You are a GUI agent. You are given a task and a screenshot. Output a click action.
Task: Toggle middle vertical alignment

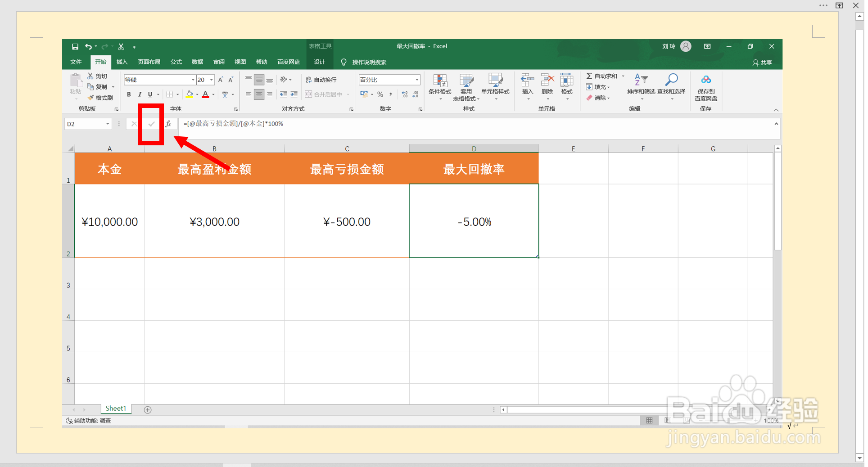[259, 80]
